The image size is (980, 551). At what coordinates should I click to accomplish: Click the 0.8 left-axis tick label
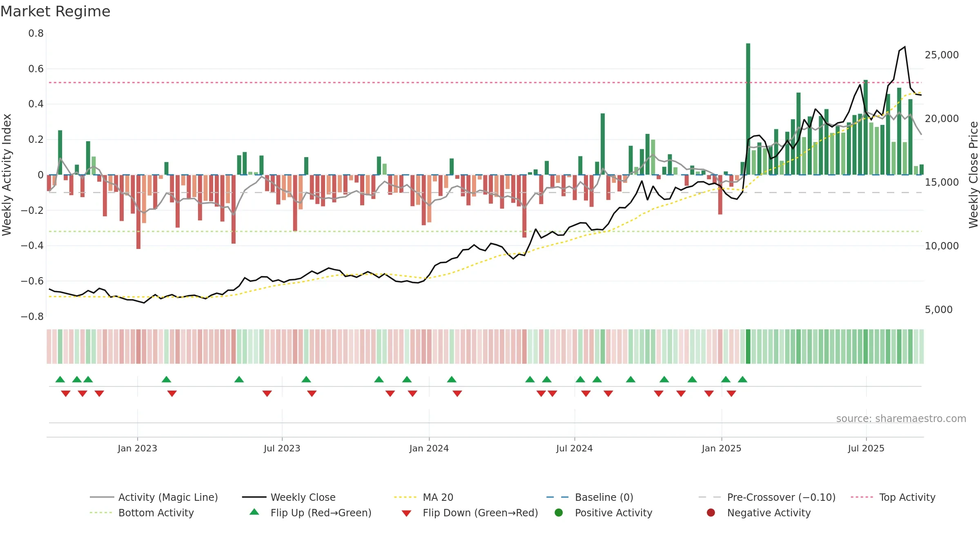pos(36,33)
